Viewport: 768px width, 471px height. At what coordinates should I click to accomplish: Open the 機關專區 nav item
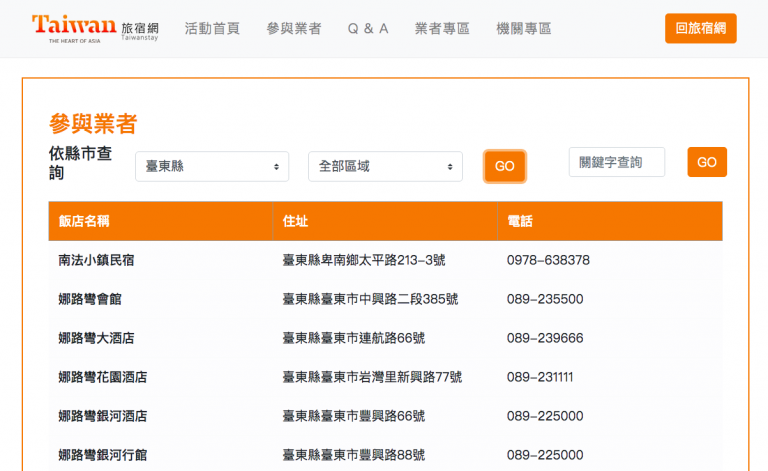point(524,29)
